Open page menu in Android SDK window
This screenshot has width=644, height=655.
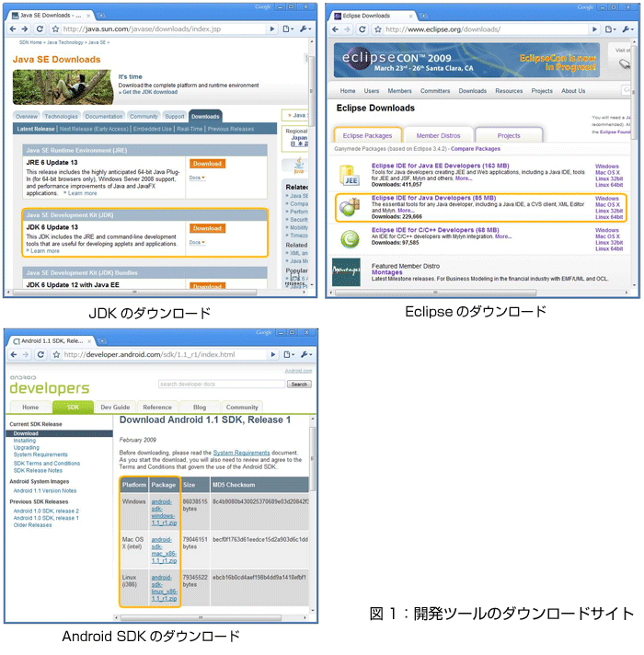point(289,354)
